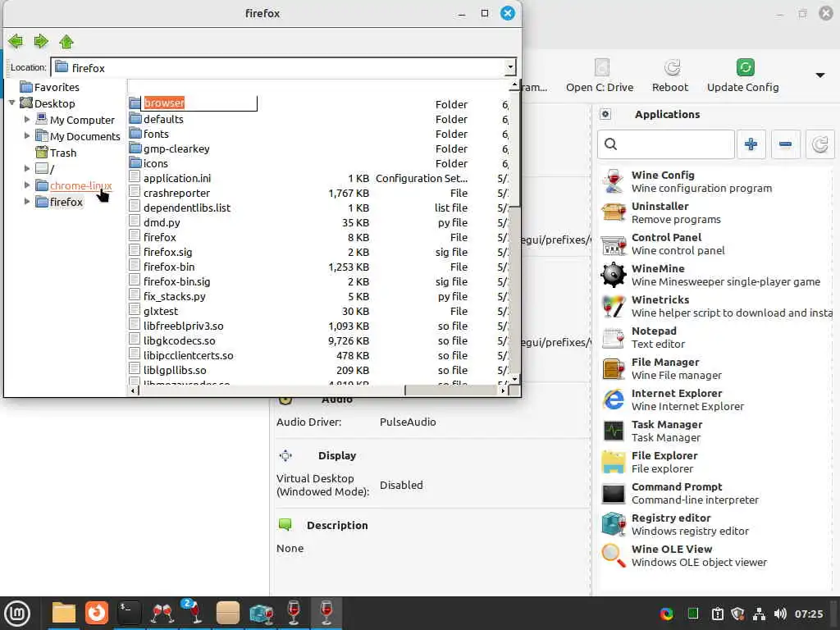Viewport: 840px width, 630px height.
Task: Open the Terminal in taskbar
Action: point(129,613)
